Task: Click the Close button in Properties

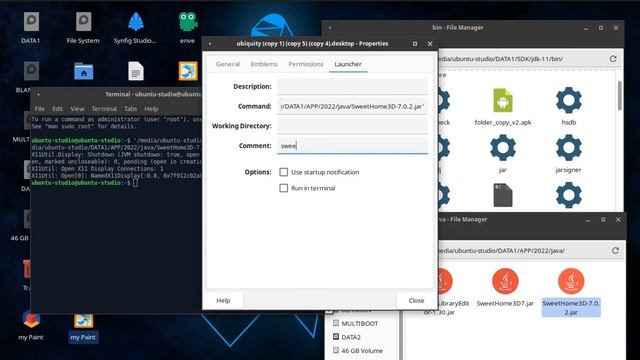Action: (x=416, y=300)
